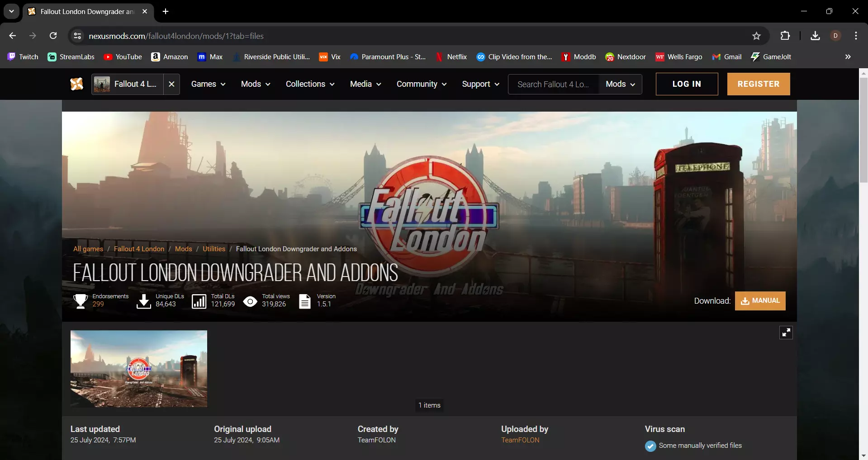Expand the Games menu
The height and width of the screenshot is (460, 868).
click(x=208, y=84)
